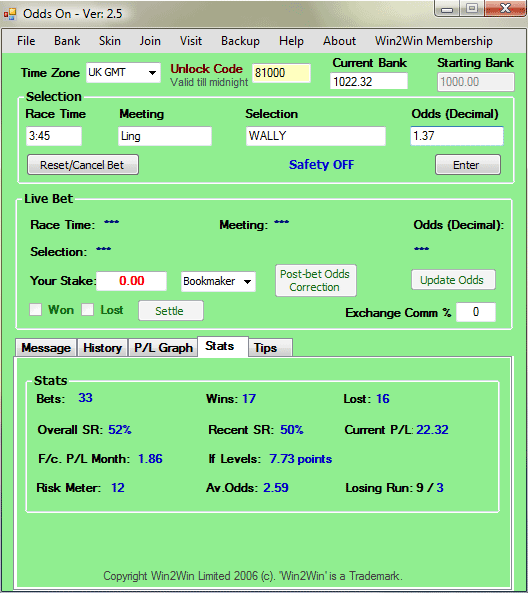The image size is (528, 593).
Task: Open Win2Win Membership menu
Action: 434,41
